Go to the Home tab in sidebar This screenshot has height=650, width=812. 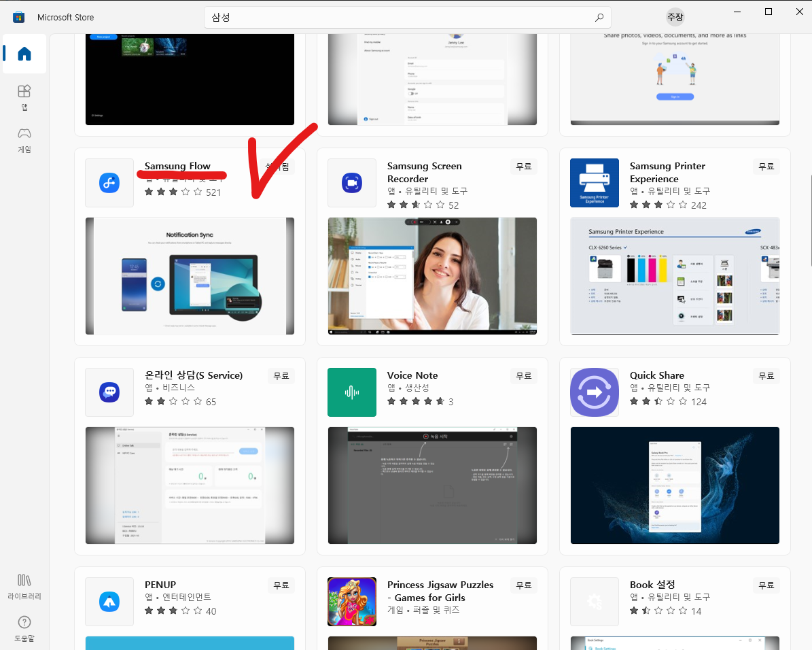click(24, 54)
